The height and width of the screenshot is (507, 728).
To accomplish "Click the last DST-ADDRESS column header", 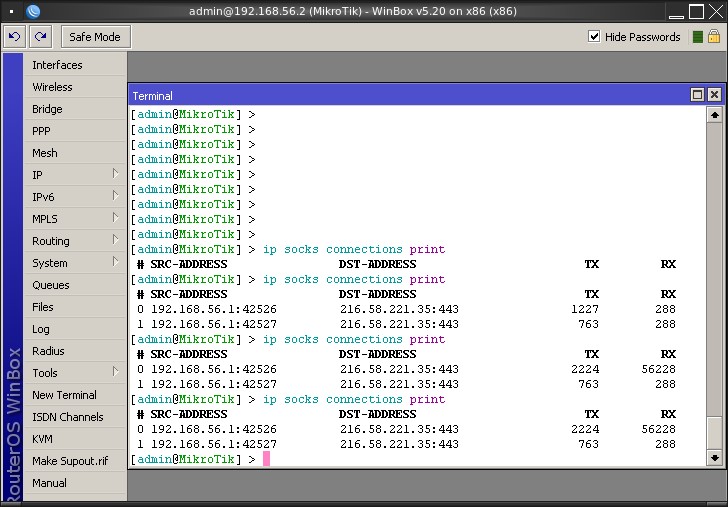I will pyautogui.click(x=377, y=414).
